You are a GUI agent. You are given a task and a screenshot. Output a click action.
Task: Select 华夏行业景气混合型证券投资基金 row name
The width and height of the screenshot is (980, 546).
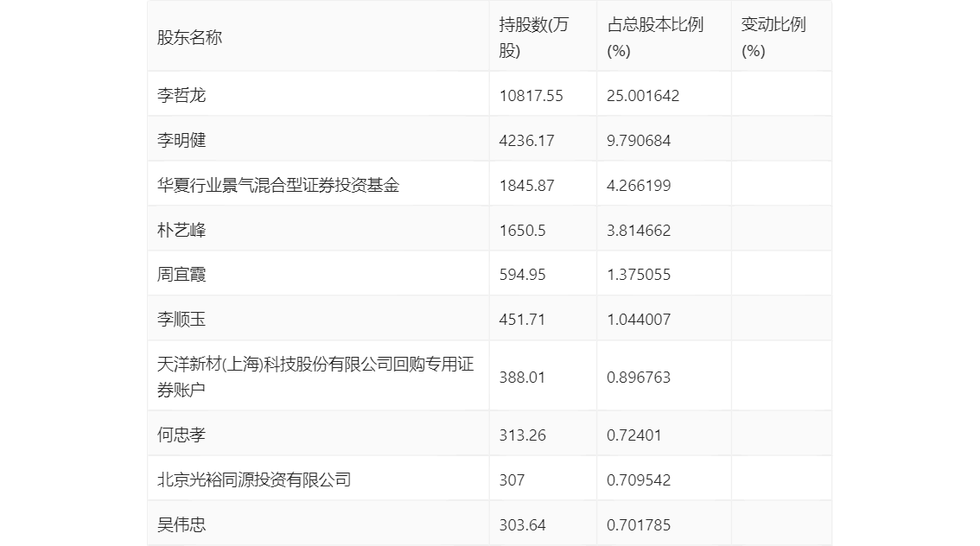[278, 186]
